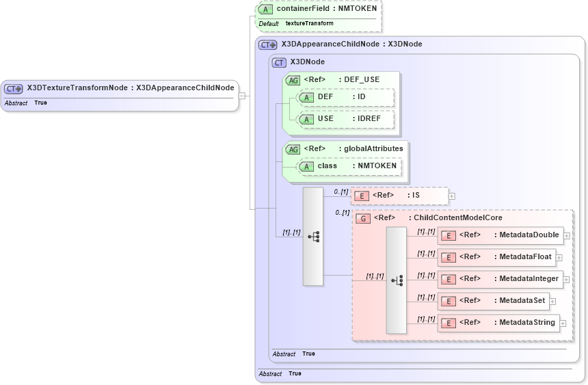
Task: Click the A icon beside USE attribute
Action: tap(306, 119)
